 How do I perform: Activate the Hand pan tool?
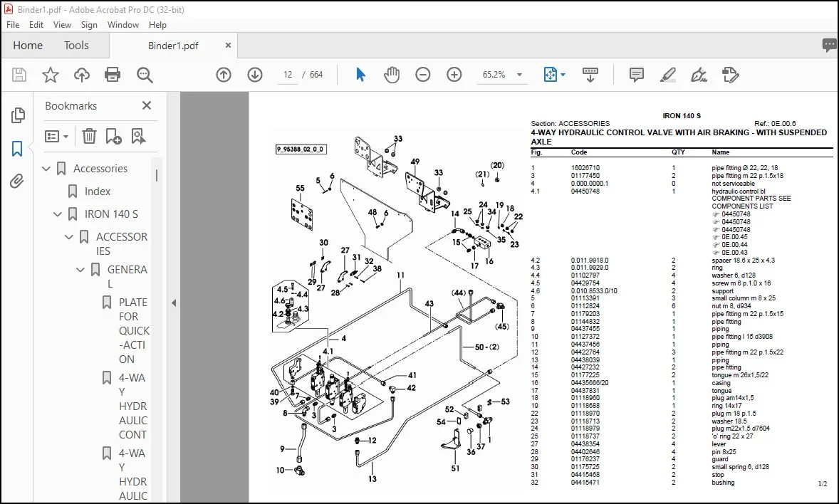point(392,75)
